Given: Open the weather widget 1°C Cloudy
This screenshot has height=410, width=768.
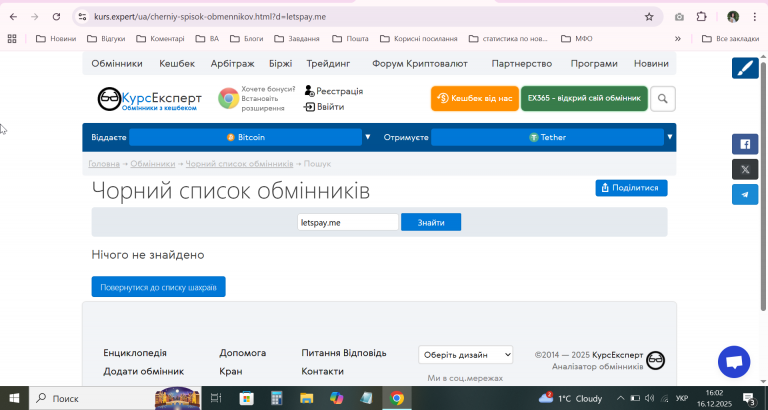Looking at the screenshot, I should pyautogui.click(x=570, y=398).
